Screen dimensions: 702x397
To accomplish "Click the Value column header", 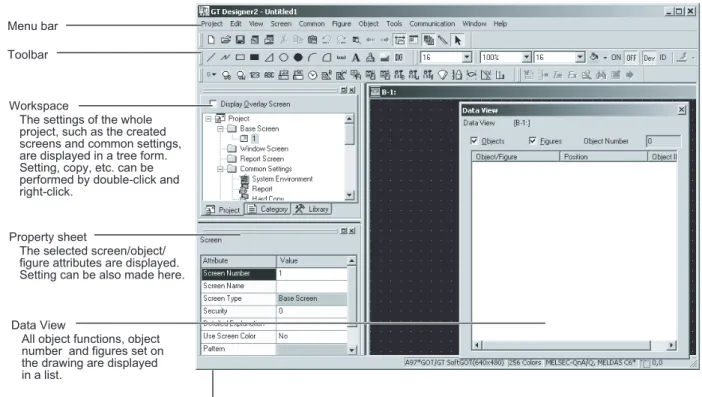I will pyautogui.click(x=312, y=260).
